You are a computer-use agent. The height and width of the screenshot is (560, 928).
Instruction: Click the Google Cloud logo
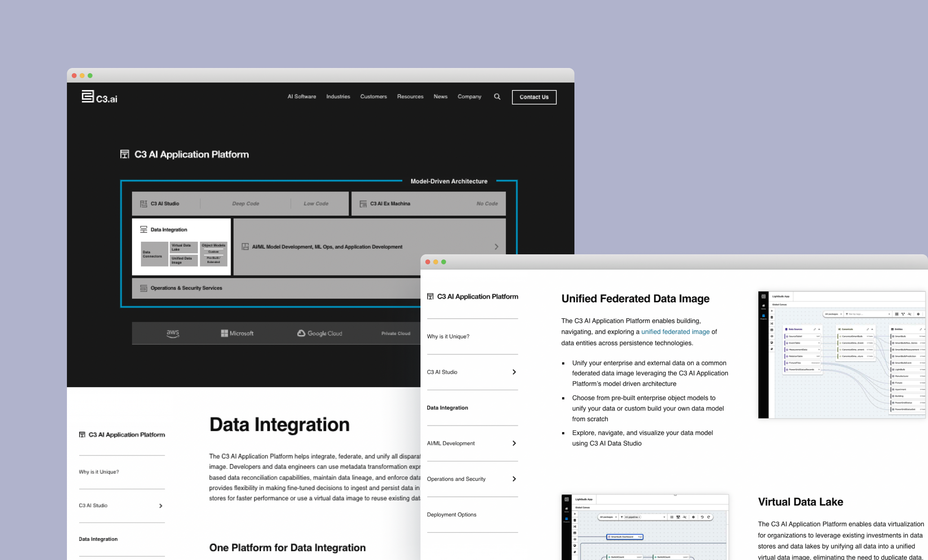(x=320, y=334)
